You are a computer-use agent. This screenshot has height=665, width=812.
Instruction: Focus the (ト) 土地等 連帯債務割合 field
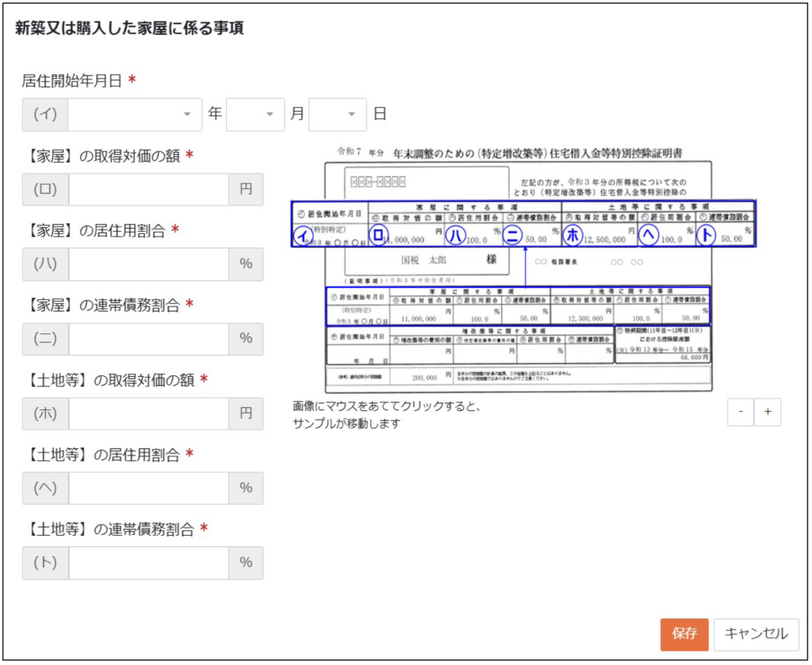pyautogui.click(x=148, y=563)
